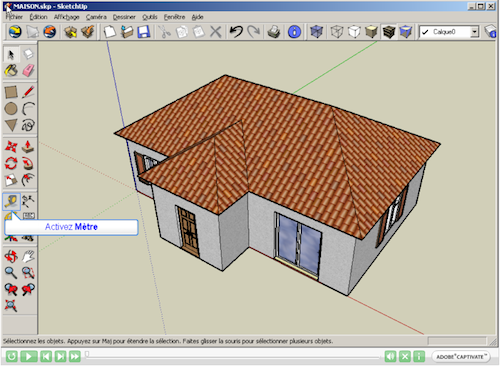Redo the last undone action
The width and height of the screenshot is (500, 366).
254,32
